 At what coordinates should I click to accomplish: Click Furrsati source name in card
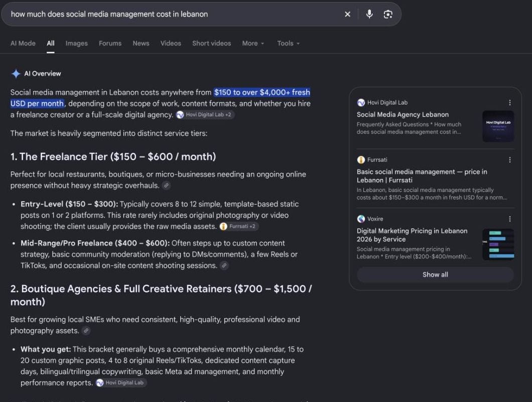click(377, 160)
